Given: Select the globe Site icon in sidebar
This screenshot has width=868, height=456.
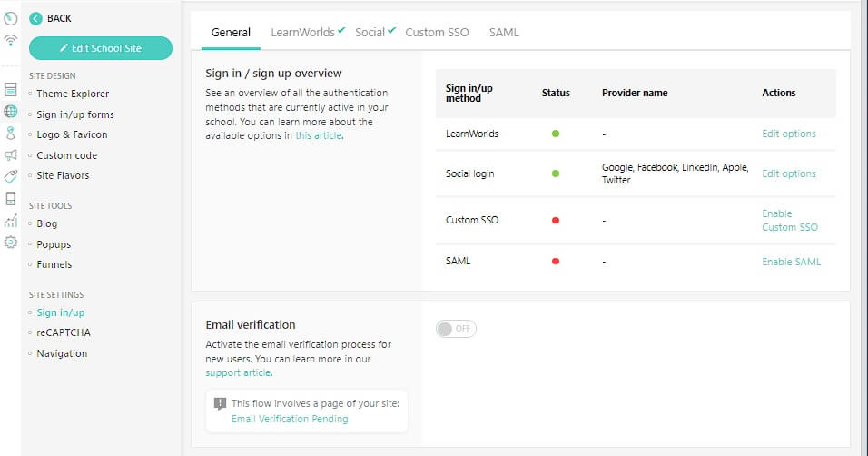Looking at the screenshot, I should point(11,112).
